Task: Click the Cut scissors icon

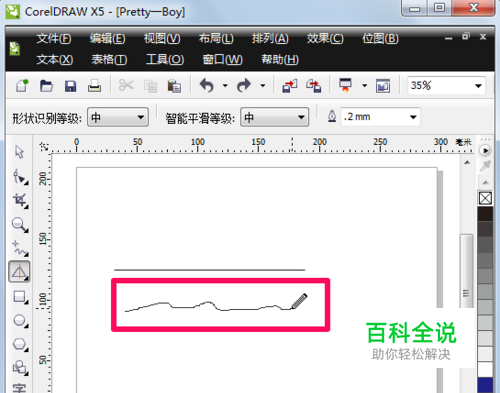Action: point(126,85)
